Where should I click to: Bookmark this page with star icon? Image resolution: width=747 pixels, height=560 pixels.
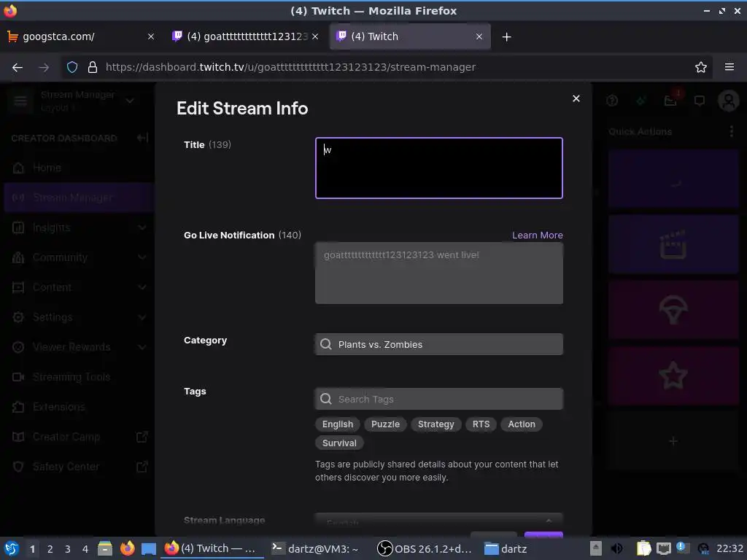[x=701, y=68]
